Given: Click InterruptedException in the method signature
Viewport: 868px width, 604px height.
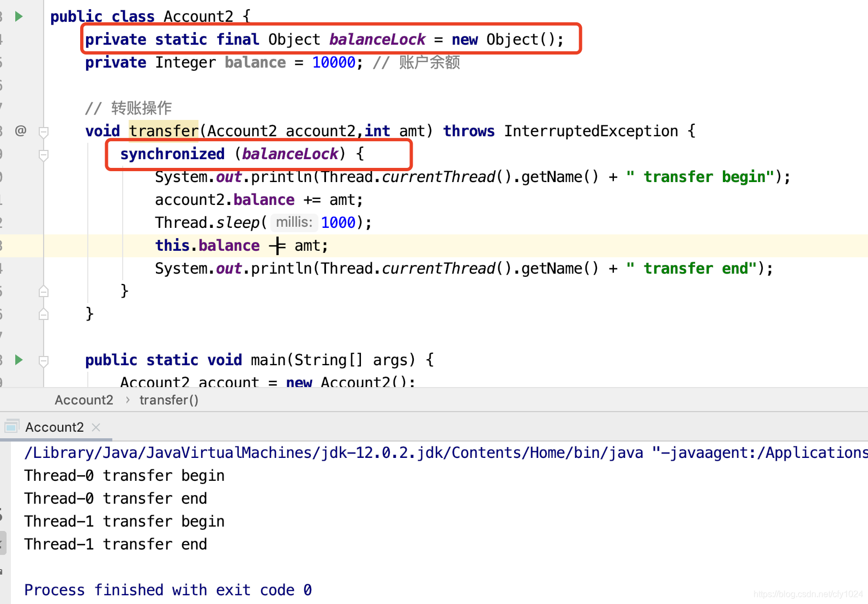Looking at the screenshot, I should tap(591, 131).
